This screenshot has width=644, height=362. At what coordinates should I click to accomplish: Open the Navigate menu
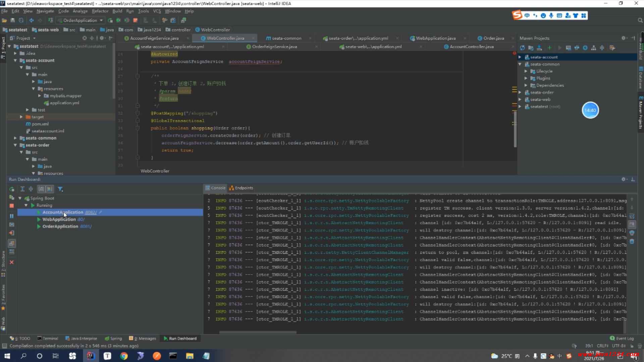click(x=45, y=11)
